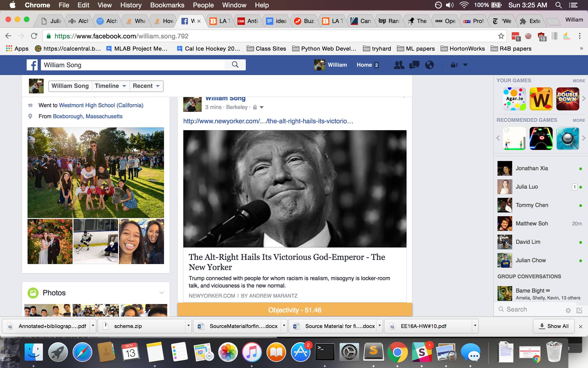The height and width of the screenshot is (368, 588).
Task: Click the Objectivity score bar
Action: [x=295, y=310]
